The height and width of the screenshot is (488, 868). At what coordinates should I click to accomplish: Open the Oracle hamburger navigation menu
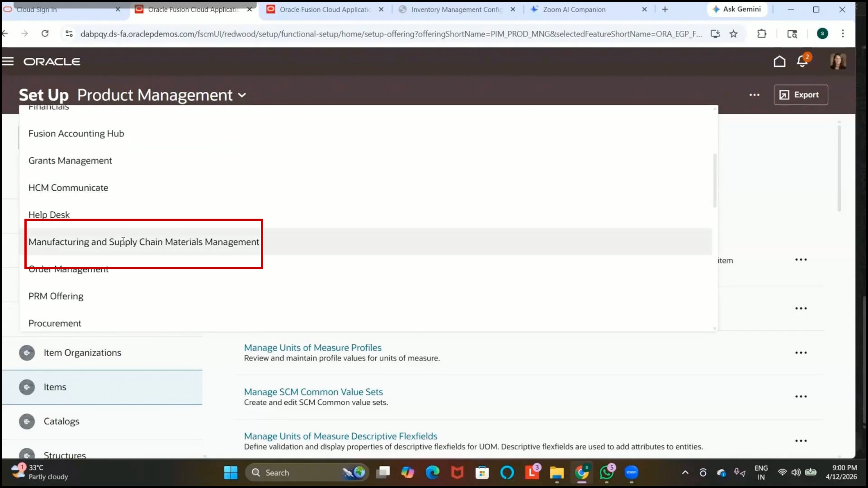8,61
